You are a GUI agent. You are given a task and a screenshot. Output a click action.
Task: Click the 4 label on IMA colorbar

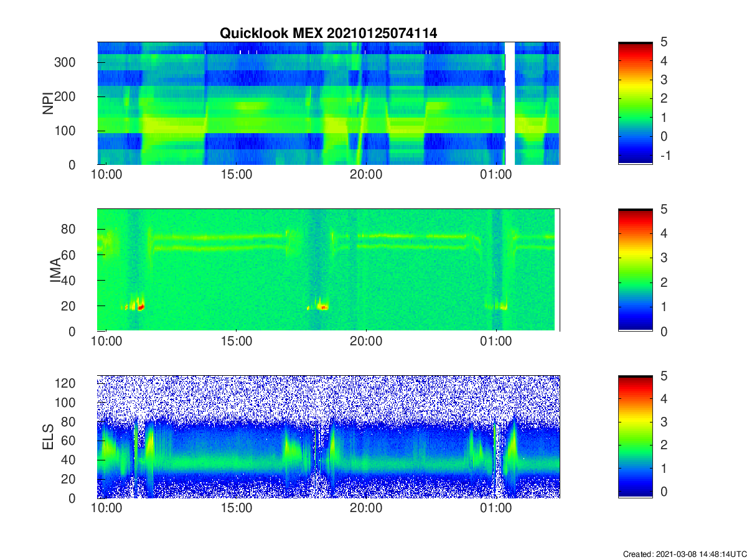point(663,233)
